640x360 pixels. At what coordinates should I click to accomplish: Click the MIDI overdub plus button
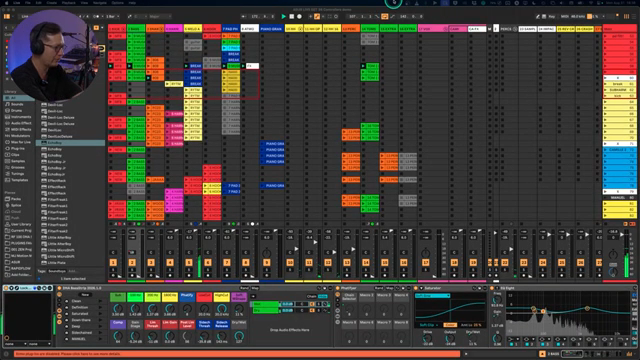(x=310, y=16)
